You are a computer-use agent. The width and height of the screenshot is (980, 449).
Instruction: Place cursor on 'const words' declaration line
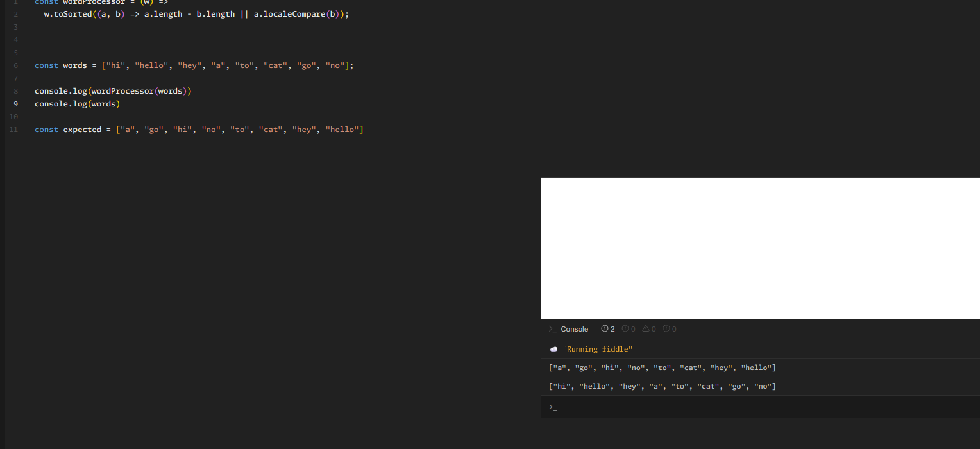pyautogui.click(x=194, y=65)
